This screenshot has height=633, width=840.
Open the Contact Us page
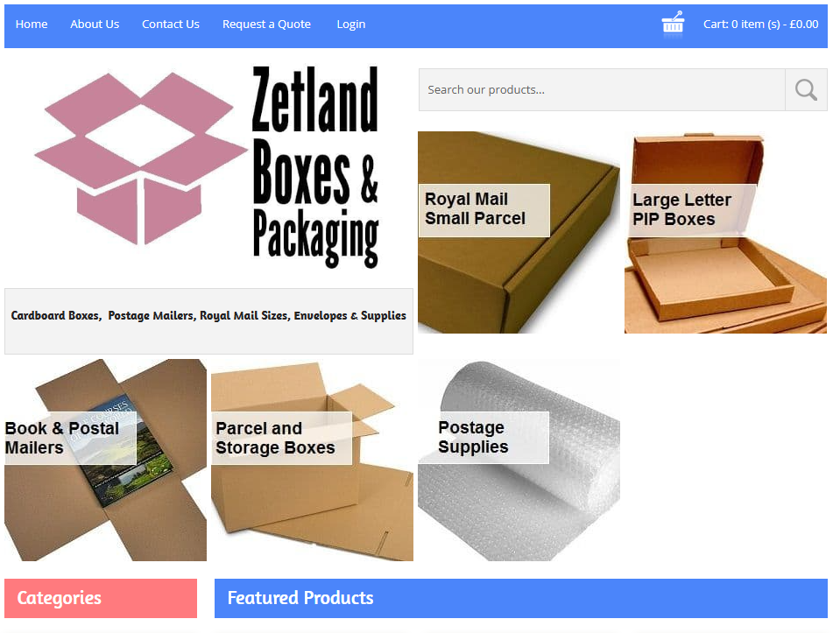[x=170, y=25]
